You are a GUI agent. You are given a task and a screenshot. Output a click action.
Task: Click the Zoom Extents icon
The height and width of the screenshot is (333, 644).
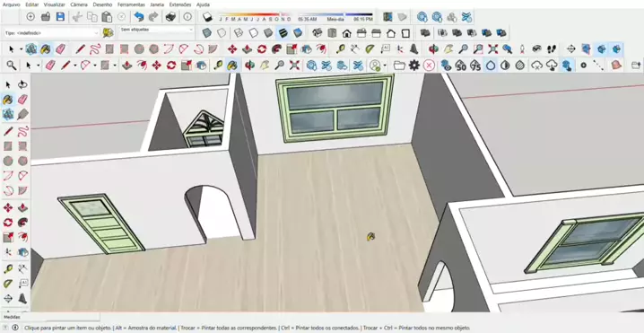(x=492, y=49)
